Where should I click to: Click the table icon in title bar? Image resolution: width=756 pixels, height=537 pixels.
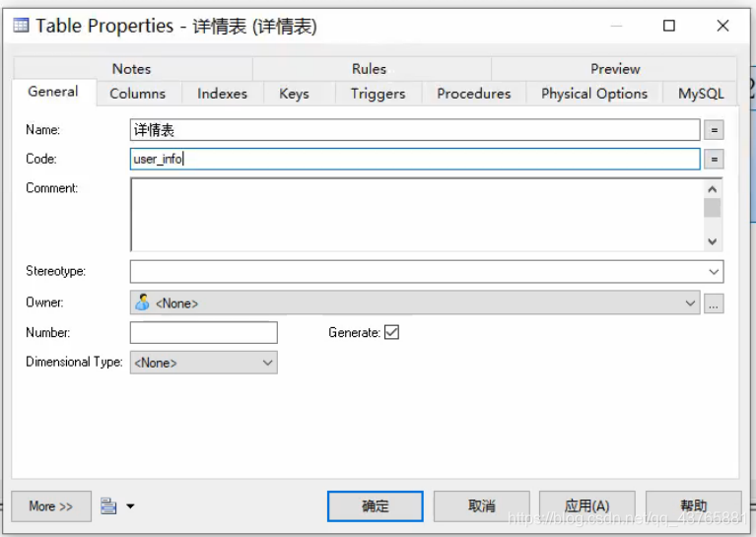[21, 25]
